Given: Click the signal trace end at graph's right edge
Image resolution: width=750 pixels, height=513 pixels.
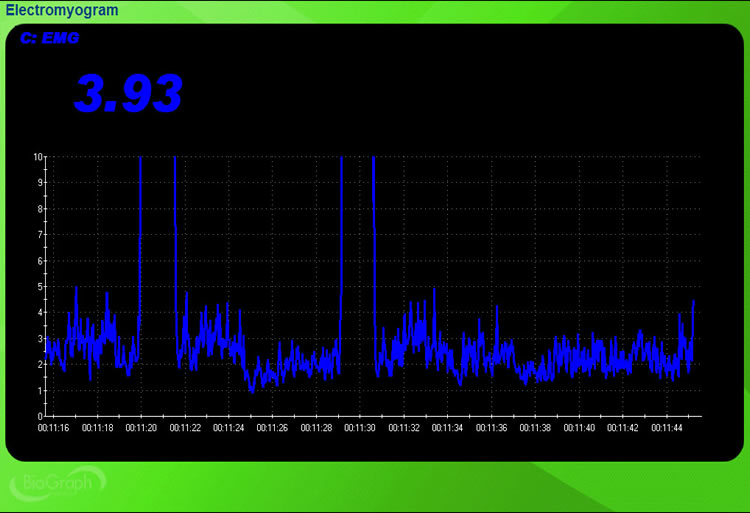Looking at the screenshot, I should tap(693, 302).
